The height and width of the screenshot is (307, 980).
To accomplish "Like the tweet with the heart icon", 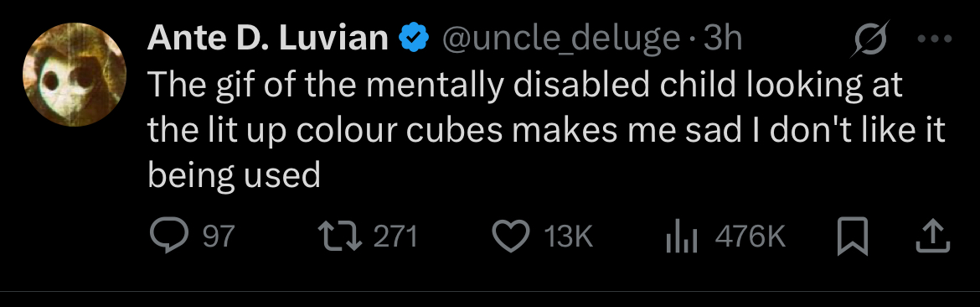I will click(511, 237).
